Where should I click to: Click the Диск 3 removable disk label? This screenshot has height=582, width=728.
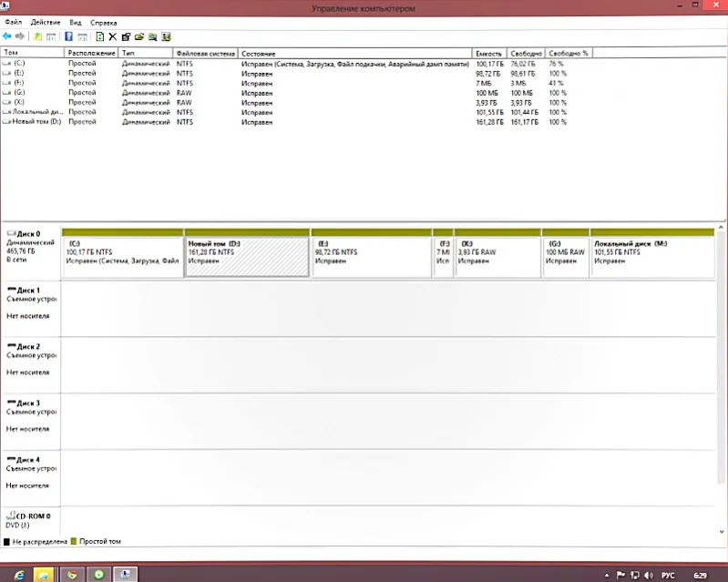31,422
